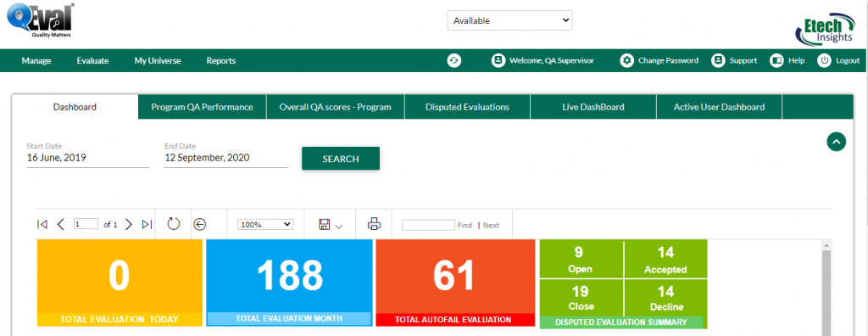
Task: Click the 14 Accepted disputed cell
Action: pyautogui.click(x=666, y=260)
